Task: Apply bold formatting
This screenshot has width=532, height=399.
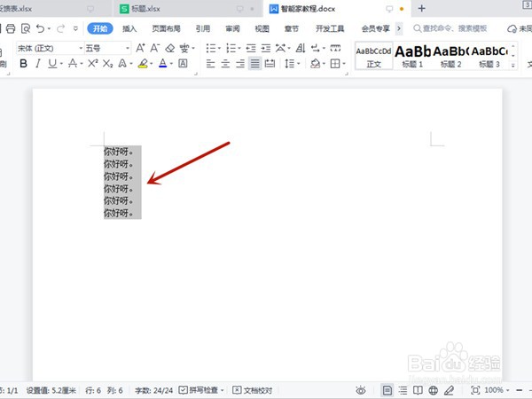Action: (x=23, y=64)
